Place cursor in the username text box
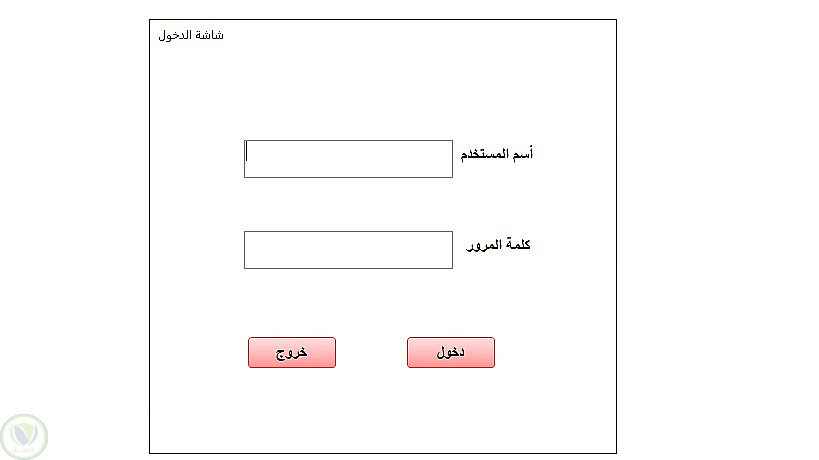The image size is (819, 460). click(x=348, y=159)
